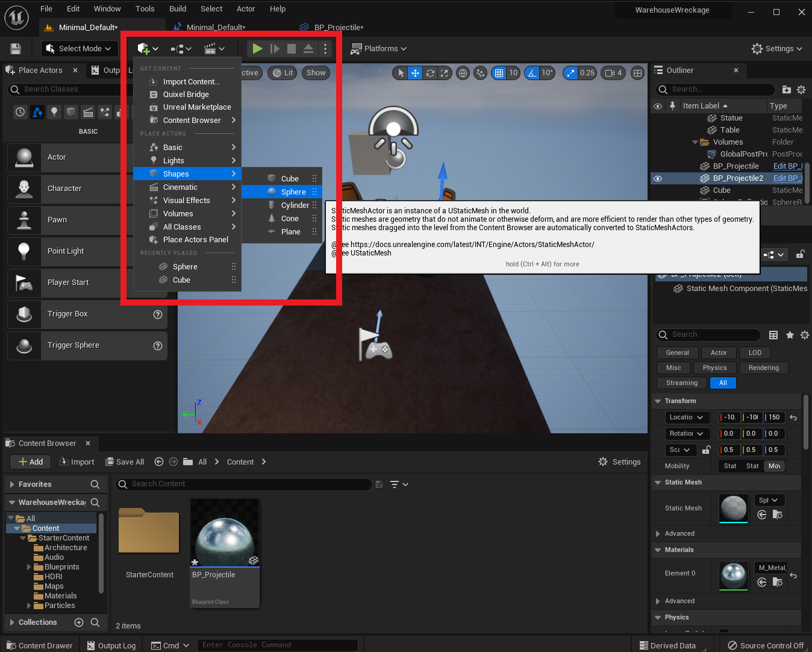Viewport: 812px width, 652px height.
Task: Click Outliner settings gear icon
Action: pyautogui.click(x=801, y=90)
